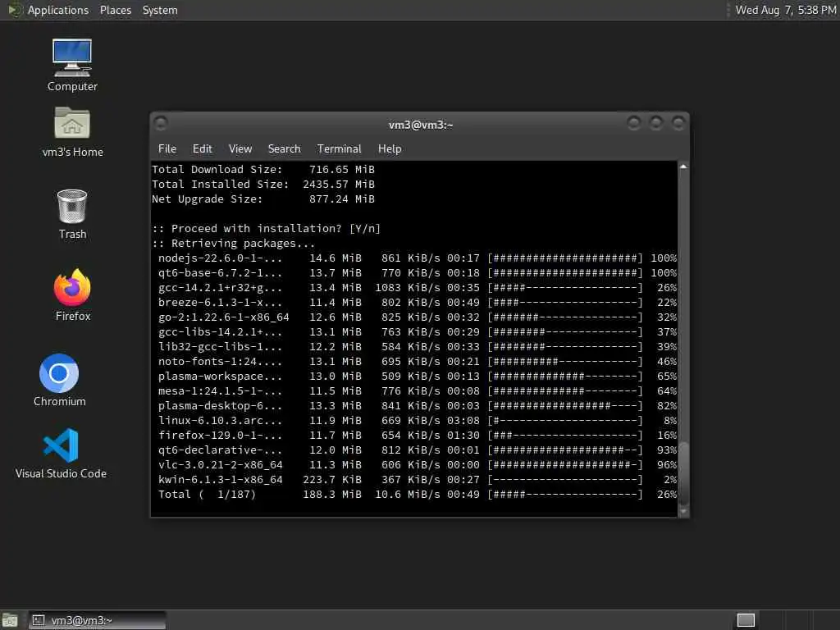Click the terminal scrollbar down arrow
The width and height of the screenshot is (840, 630).
click(x=683, y=512)
